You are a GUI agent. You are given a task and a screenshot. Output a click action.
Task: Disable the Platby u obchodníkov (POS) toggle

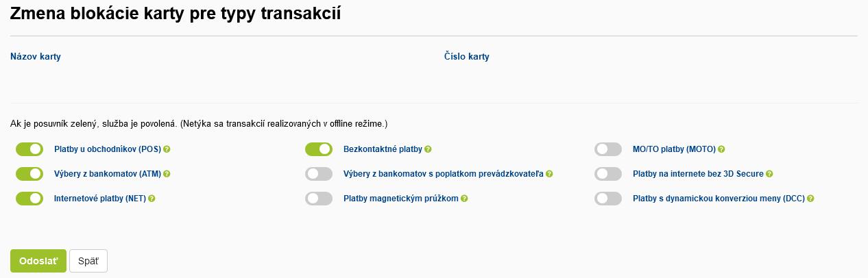29,149
